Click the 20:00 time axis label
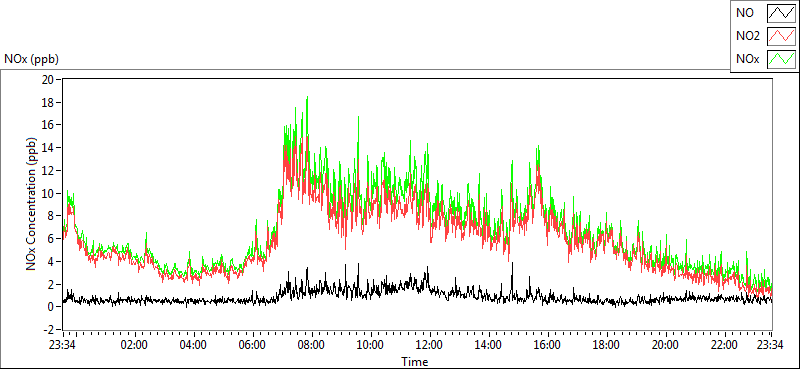Viewport: 800px width, 369px height. point(665,344)
